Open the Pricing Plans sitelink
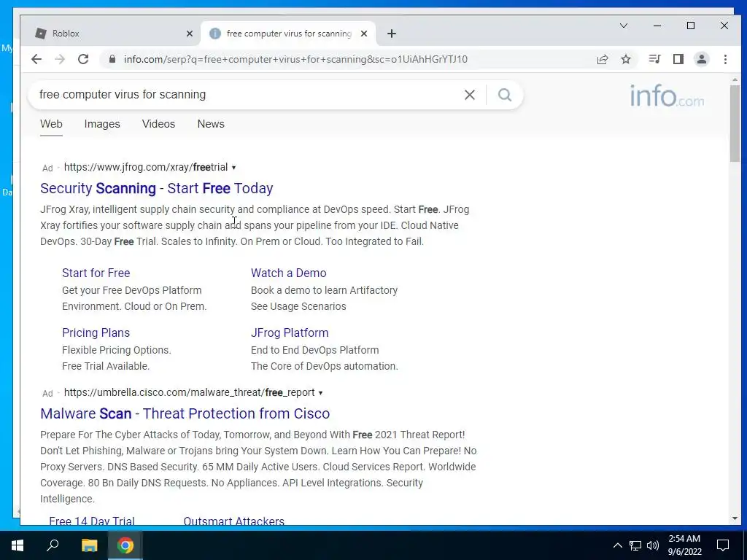The height and width of the screenshot is (560, 747). tap(96, 332)
